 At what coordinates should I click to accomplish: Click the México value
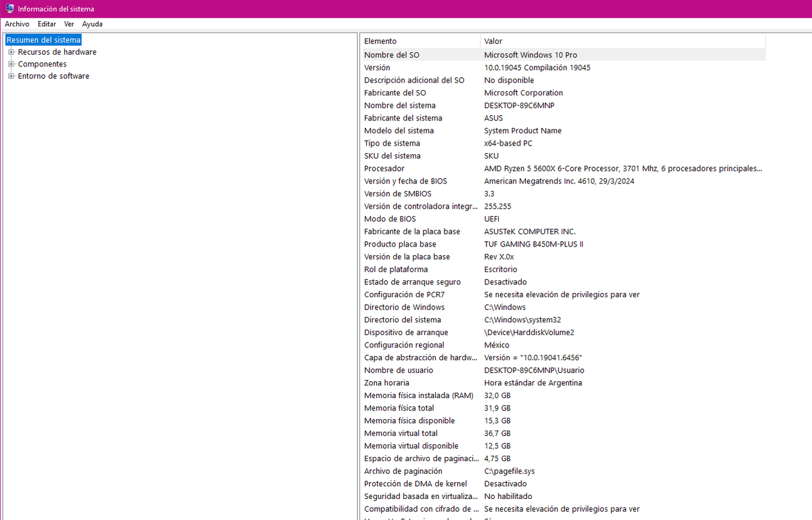(497, 345)
